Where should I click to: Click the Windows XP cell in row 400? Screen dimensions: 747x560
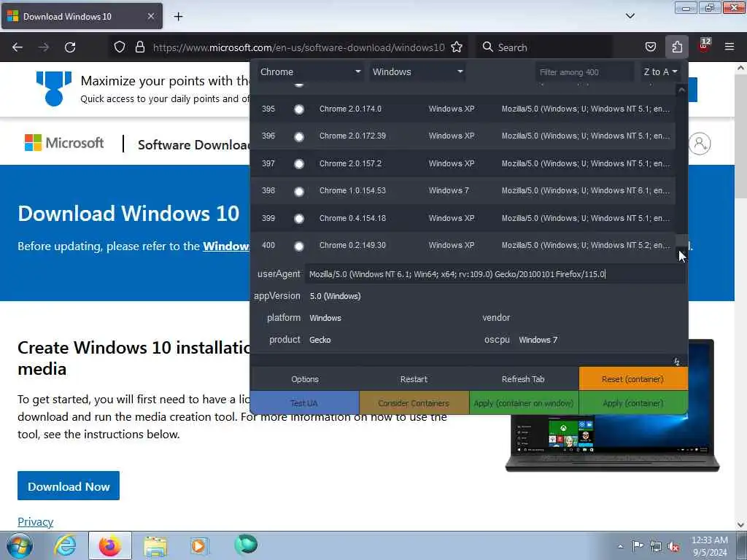pyautogui.click(x=452, y=245)
